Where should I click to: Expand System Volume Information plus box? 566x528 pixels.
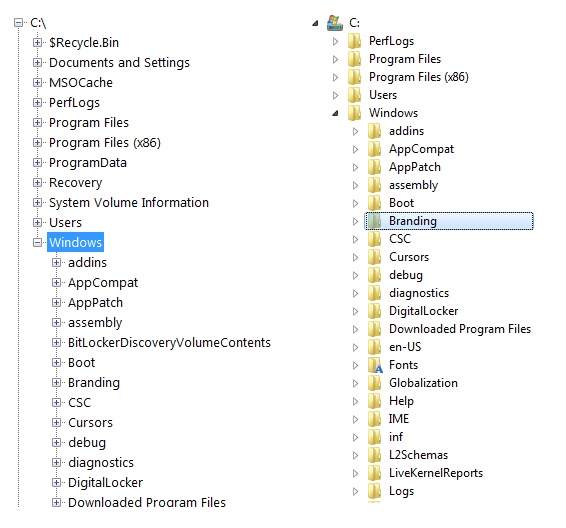tap(37, 202)
